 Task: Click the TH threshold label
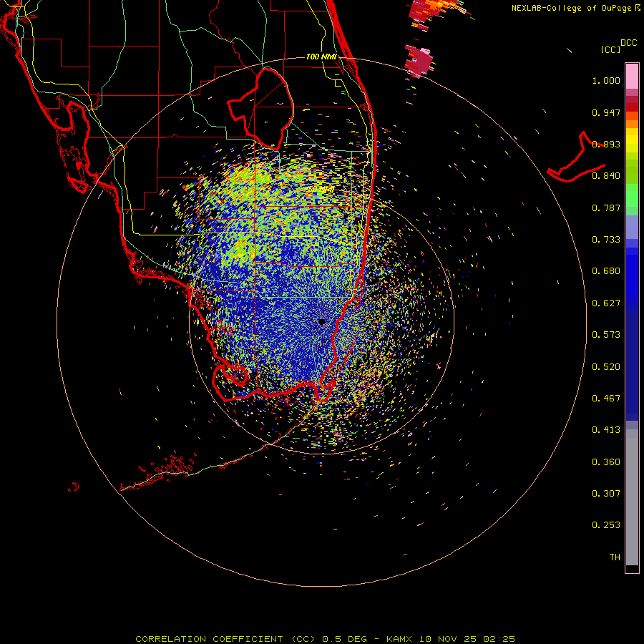[x=615, y=557]
